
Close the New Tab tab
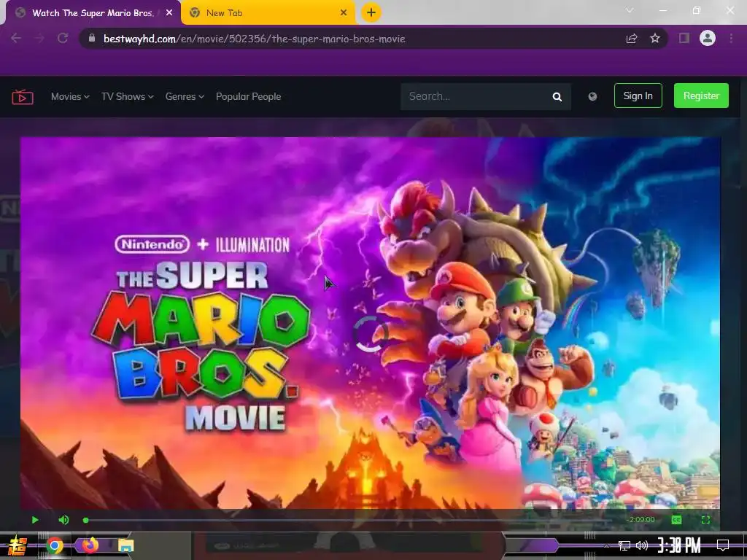click(344, 13)
